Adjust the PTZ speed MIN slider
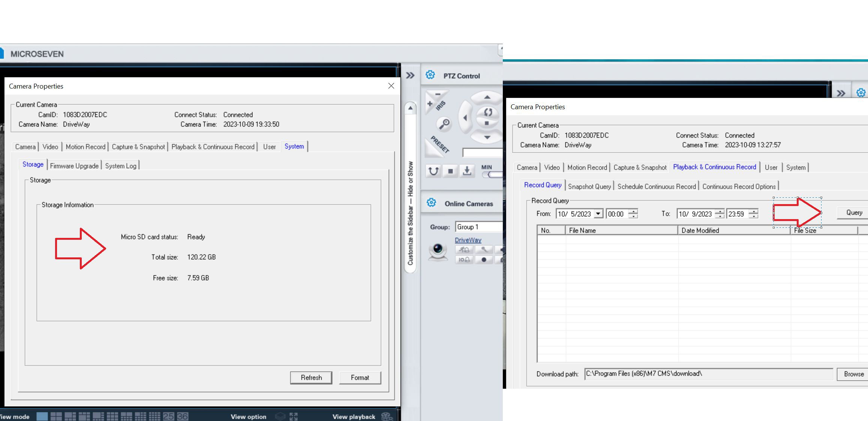Image resolution: width=868 pixels, height=421 pixels. 494,175
